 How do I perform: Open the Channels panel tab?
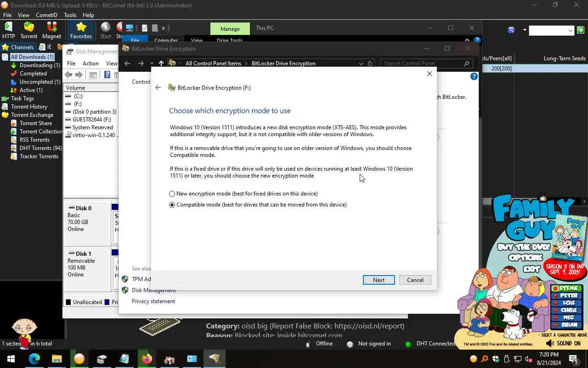tap(17, 47)
